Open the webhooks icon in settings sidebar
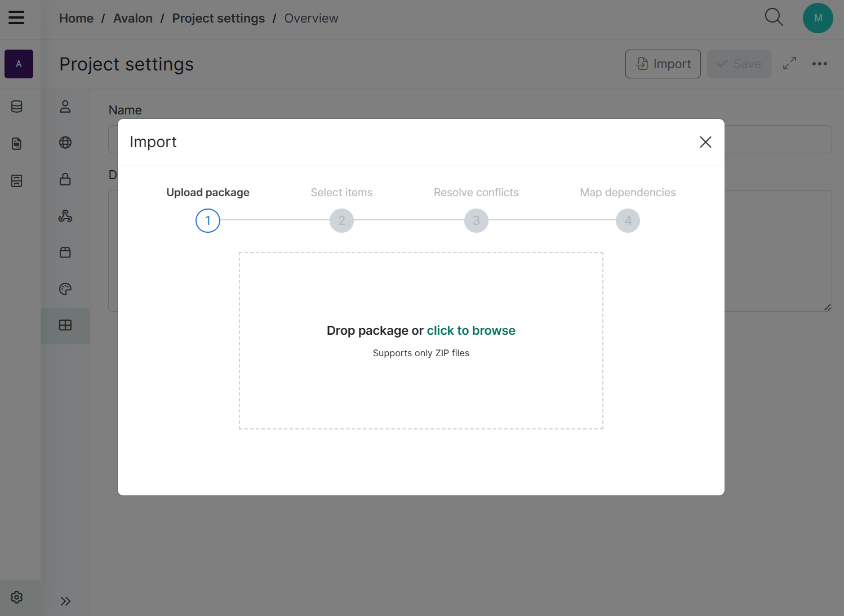 65,216
